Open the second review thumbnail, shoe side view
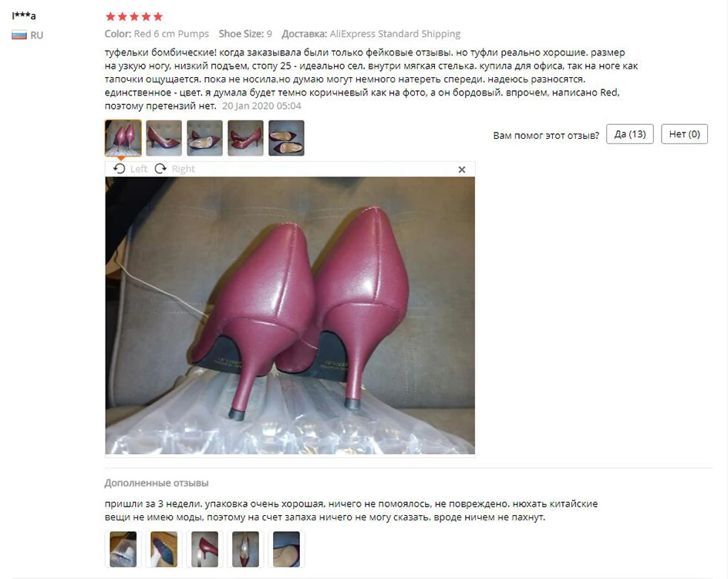This screenshot has height=579, width=728. (164, 138)
